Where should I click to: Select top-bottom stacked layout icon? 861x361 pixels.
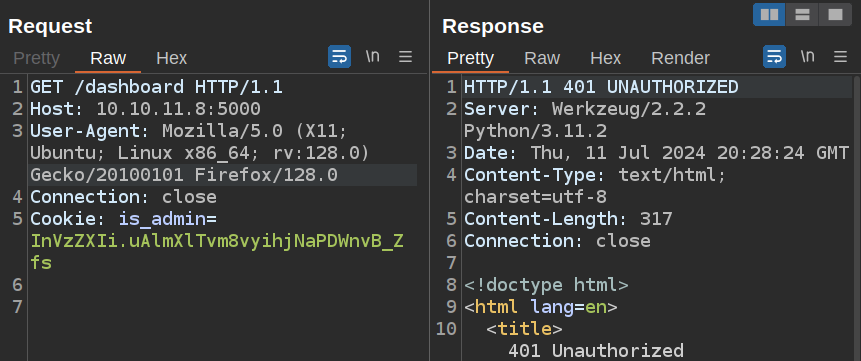(802, 15)
